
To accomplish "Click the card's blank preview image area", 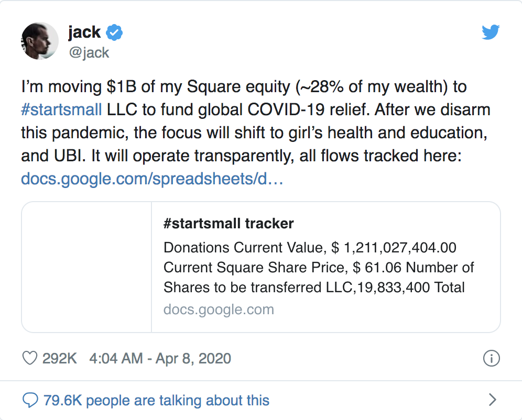I will (86, 267).
